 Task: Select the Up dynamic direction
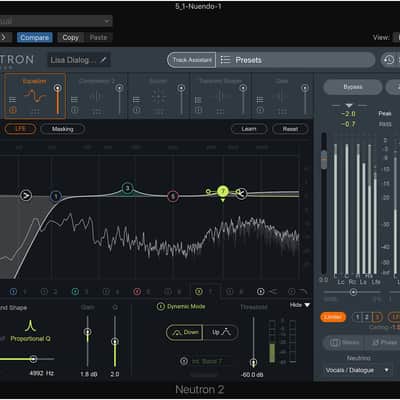tap(221, 332)
